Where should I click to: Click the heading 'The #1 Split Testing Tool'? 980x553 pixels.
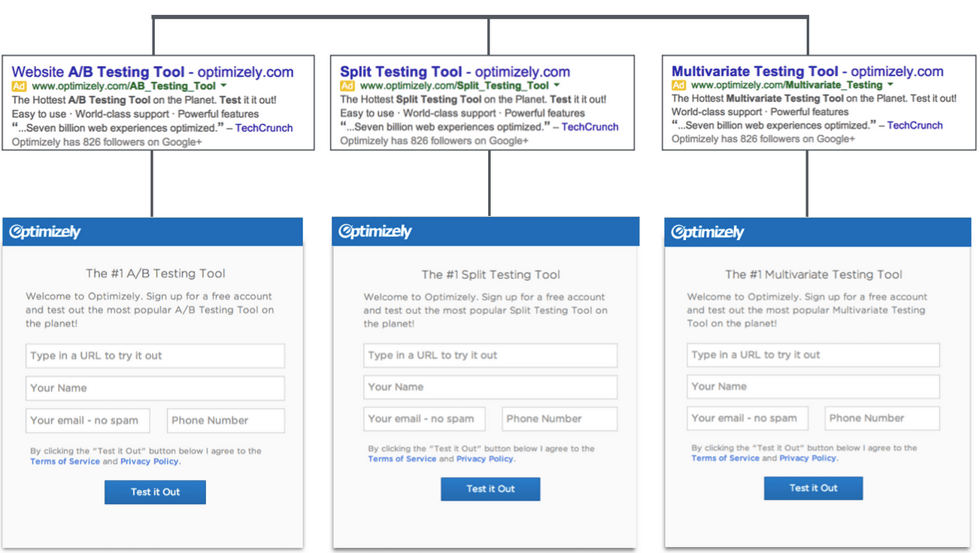pos(490,275)
